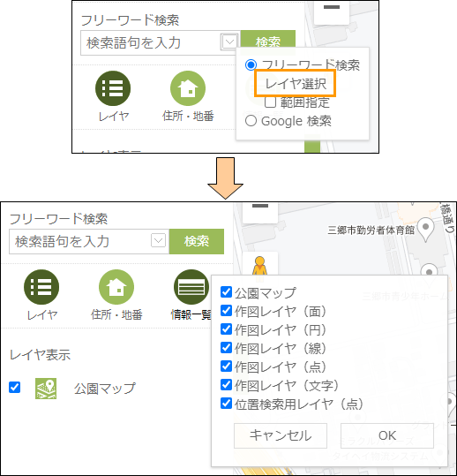Uncheck 公園マップ under レイヤ表示

point(14,388)
